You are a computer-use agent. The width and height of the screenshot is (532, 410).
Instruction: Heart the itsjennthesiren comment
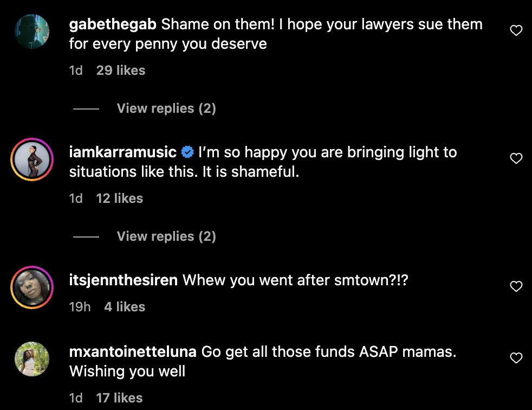[516, 286]
